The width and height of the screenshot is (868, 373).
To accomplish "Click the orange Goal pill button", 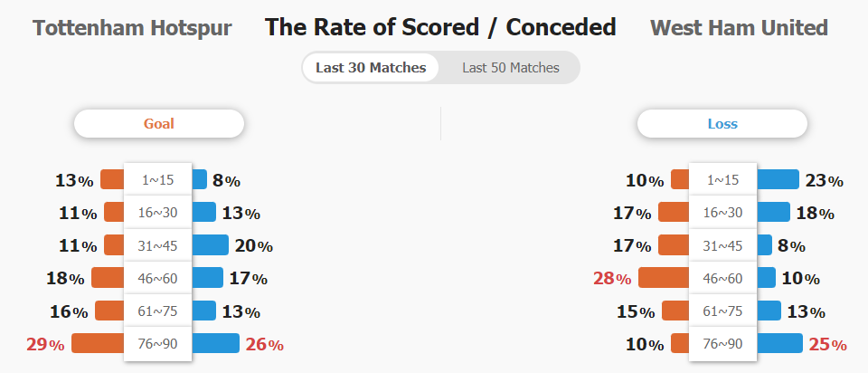I will pyautogui.click(x=159, y=124).
